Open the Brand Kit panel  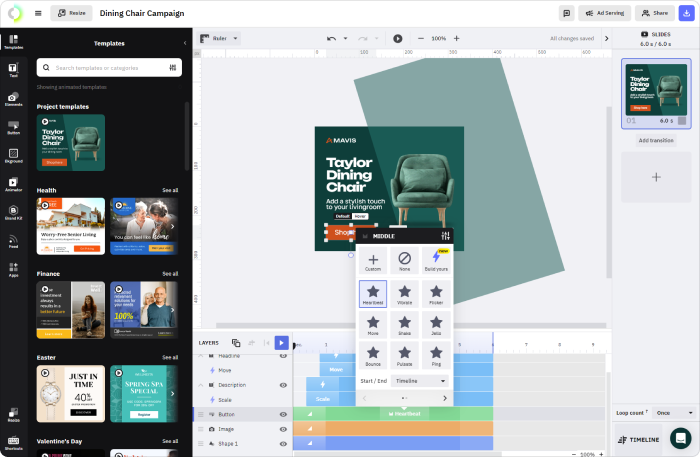coord(13,212)
